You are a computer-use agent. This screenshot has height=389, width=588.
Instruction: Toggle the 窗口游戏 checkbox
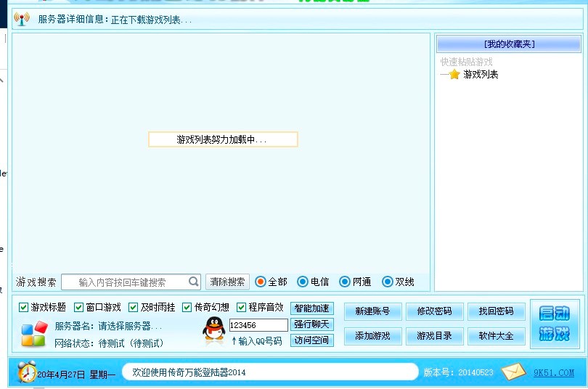click(78, 307)
